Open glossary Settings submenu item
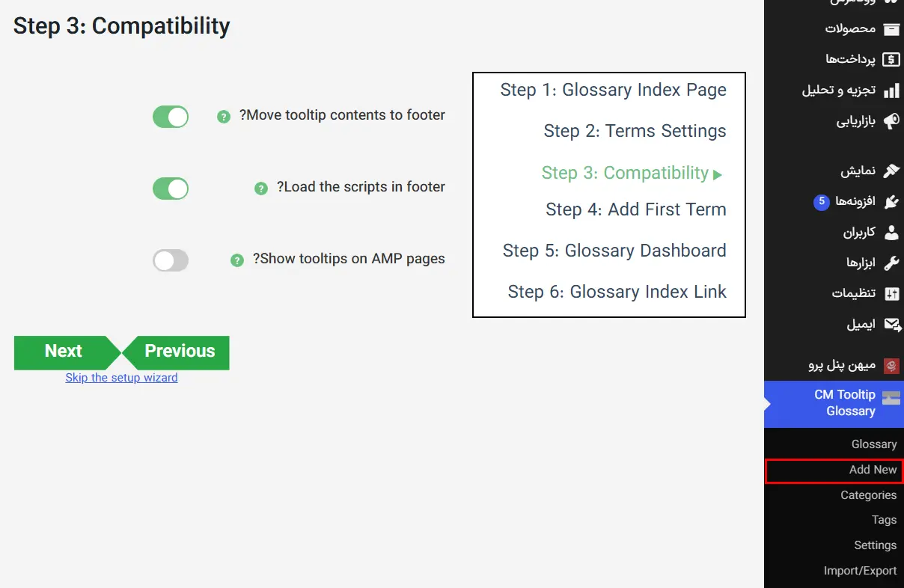904x588 pixels. (875, 545)
